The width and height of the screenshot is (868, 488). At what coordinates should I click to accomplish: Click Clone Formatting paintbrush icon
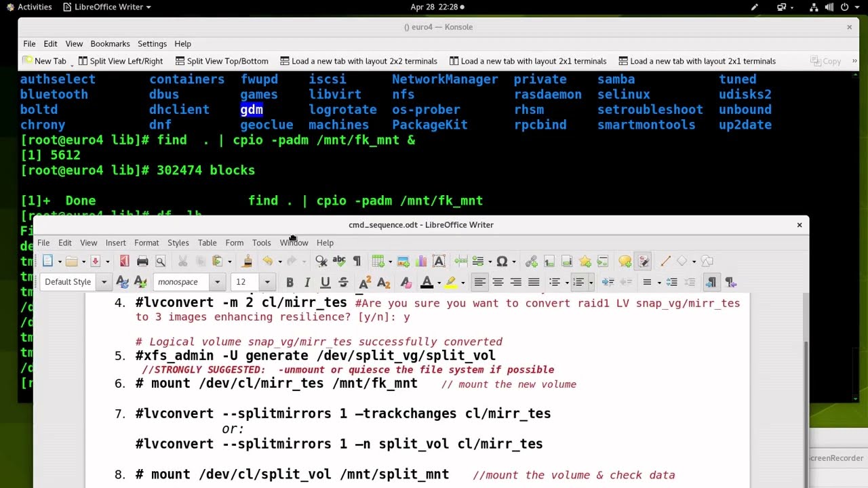[248, 261]
